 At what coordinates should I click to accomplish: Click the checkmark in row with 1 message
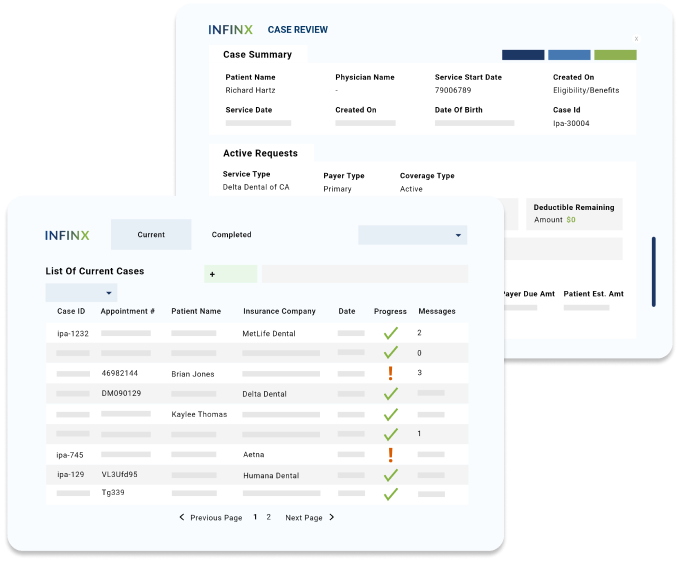[391, 434]
